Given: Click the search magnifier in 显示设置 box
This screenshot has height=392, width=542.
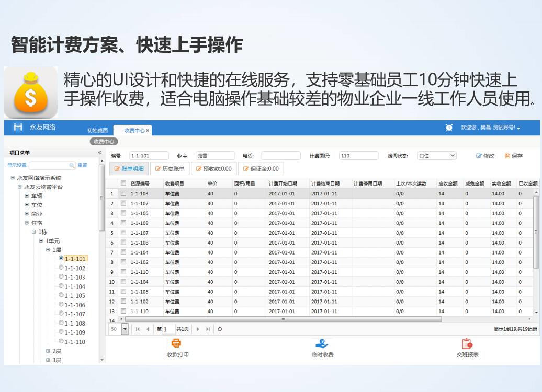Looking at the screenshot, I should (x=72, y=166).
